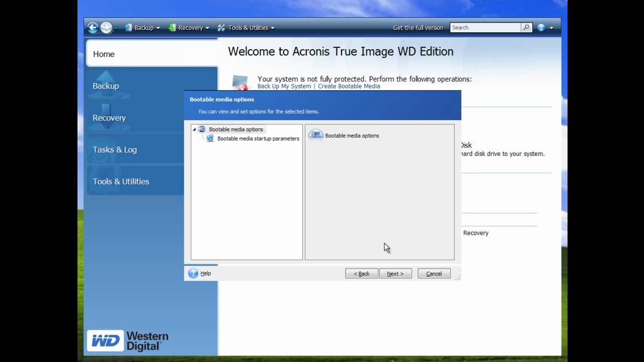This screenshot has height=362, width=644.
Task: Click the unprotected system warning icon
Action: point(240,83)
